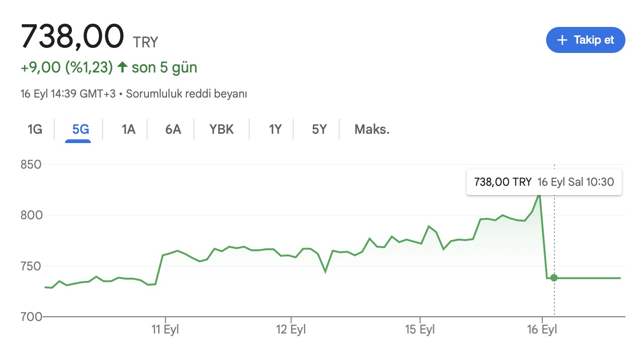Open the 1Y one-year chart tab
The image size is (644, 353).
275,129
